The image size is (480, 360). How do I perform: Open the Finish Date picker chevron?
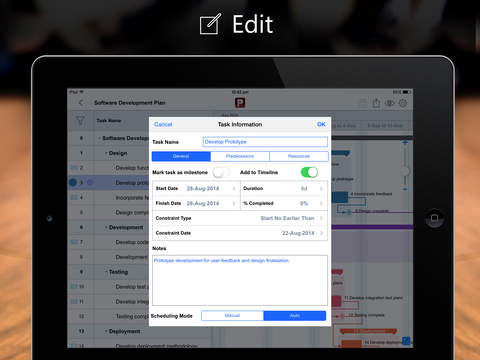point(234,203)
